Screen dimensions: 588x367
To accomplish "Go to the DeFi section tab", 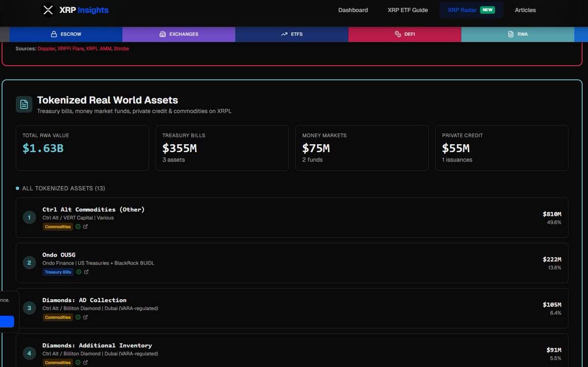I will pos(405,34).
